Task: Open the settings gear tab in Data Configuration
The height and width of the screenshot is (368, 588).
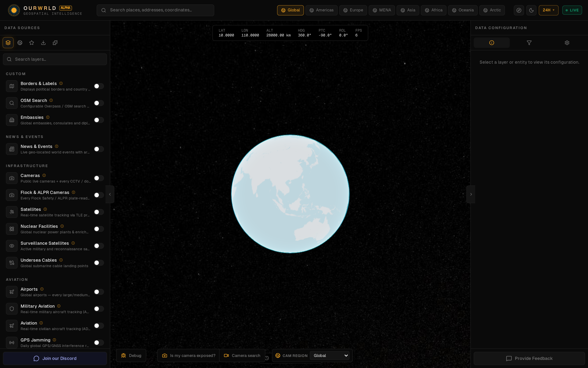Action: [567, 43]
